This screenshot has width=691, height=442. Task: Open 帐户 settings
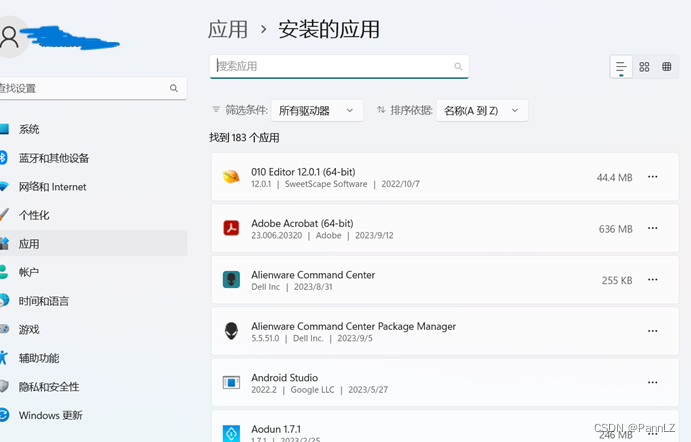[93, 272]
